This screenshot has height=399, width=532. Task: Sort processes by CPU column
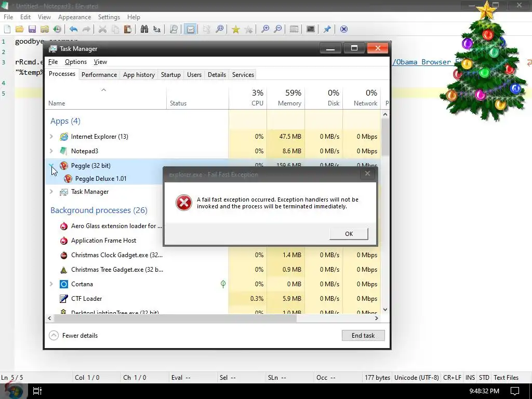point(248,98)
